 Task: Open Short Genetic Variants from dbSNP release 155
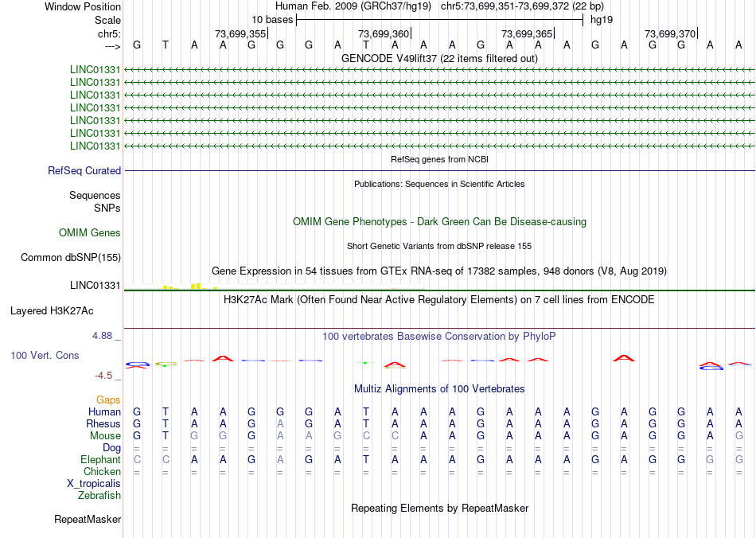click(439, 246)
